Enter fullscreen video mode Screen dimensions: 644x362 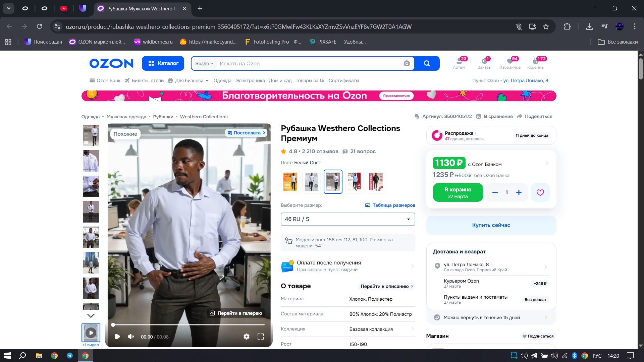coord(261,337)
